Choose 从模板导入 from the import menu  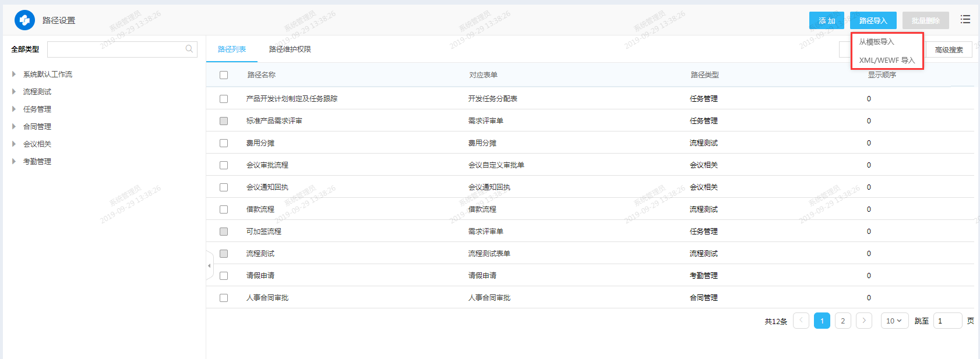[876, 42]
